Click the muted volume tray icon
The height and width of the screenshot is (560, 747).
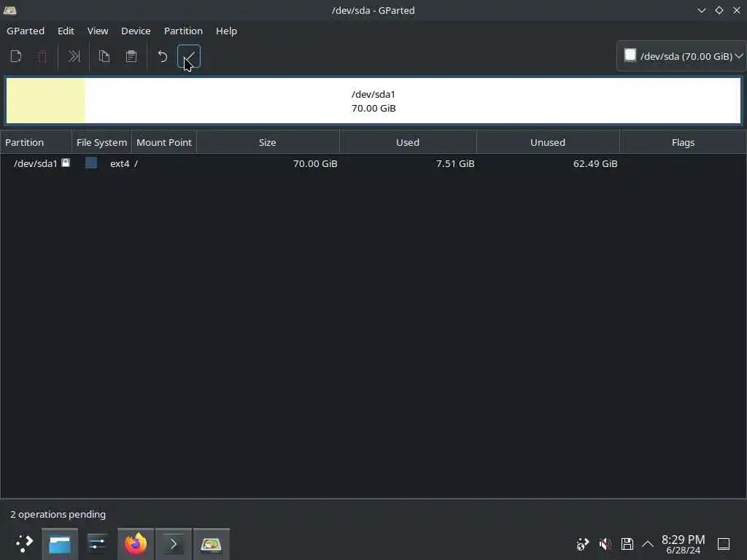(605, 544)
